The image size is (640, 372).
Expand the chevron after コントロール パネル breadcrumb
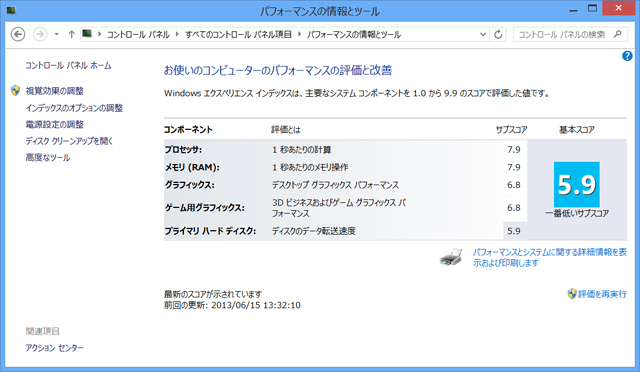pyautogui.click(x=177, y=34)
